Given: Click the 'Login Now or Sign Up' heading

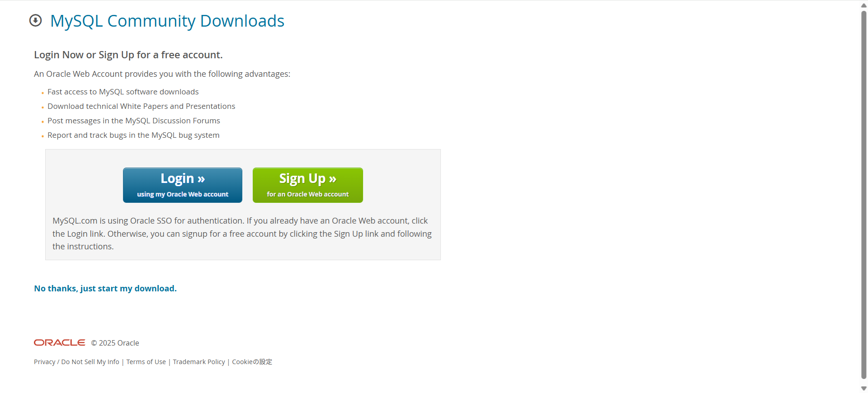Looking at the screenshot, I should (128, 55).
